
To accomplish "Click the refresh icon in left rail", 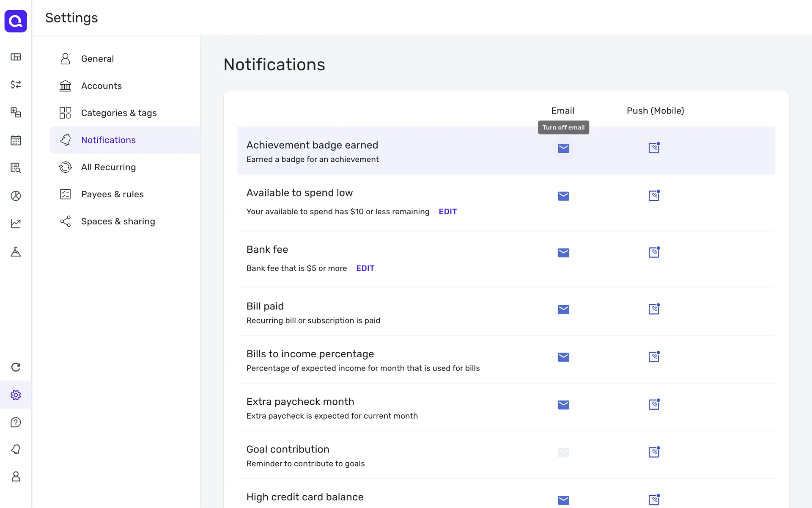I will pyautogui.click(x=16, y=367).
